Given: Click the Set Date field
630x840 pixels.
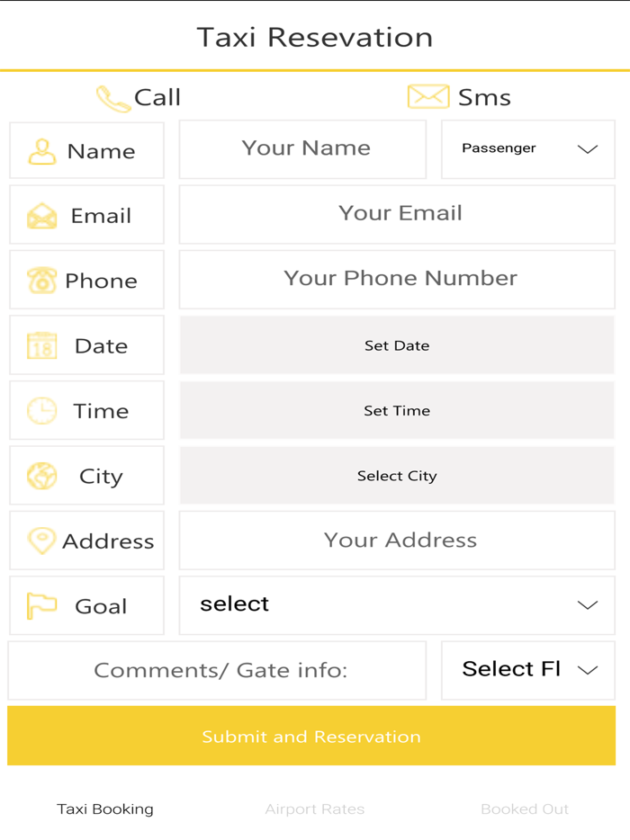Looking at the screenshot, I should pyautogui.click(x=397, y=345).
